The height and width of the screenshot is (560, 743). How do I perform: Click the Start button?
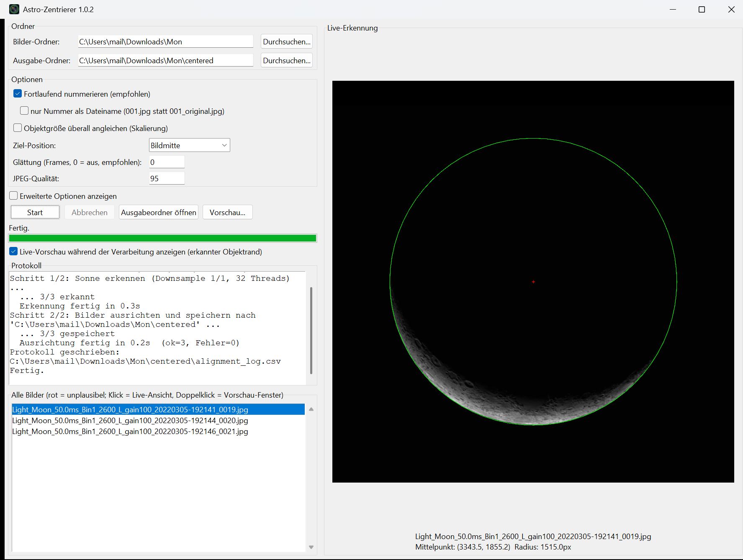[35, 212]
